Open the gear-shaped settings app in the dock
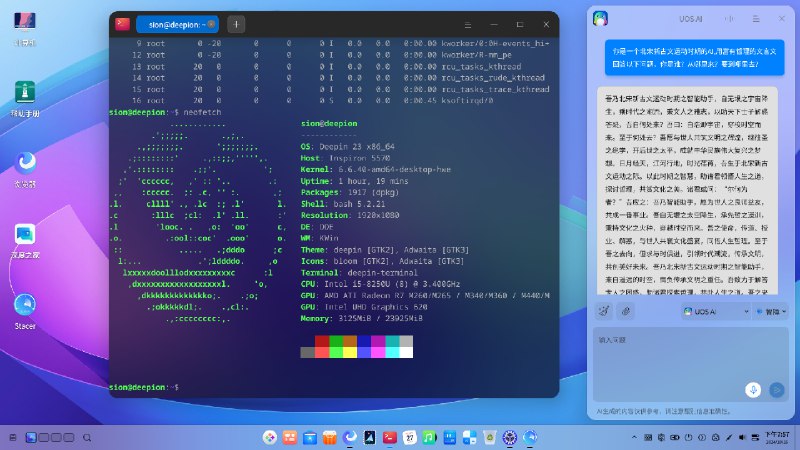 coord(510,437)
